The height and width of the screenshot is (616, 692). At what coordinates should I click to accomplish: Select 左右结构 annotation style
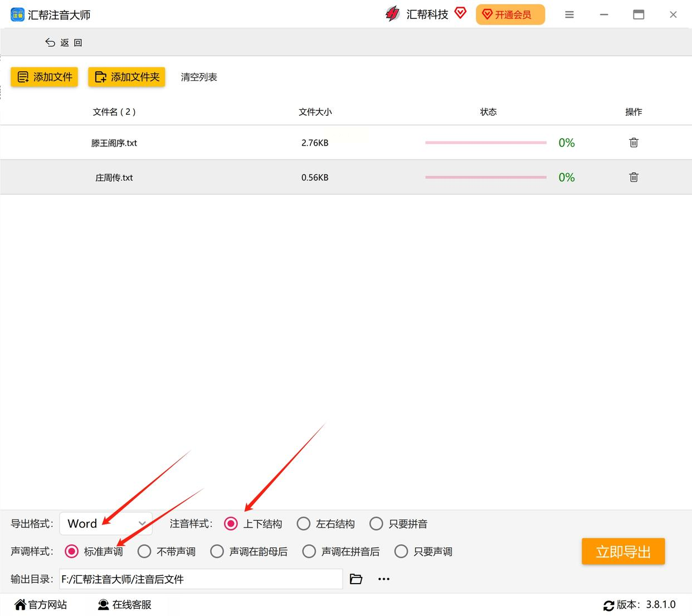point(326,524)
